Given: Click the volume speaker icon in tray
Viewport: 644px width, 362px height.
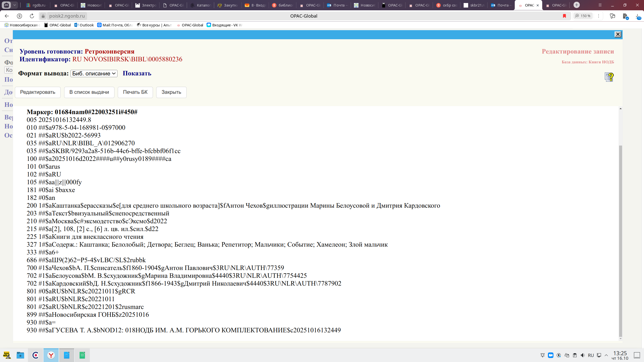Looking at the screenshot, I should pos(583,355).
